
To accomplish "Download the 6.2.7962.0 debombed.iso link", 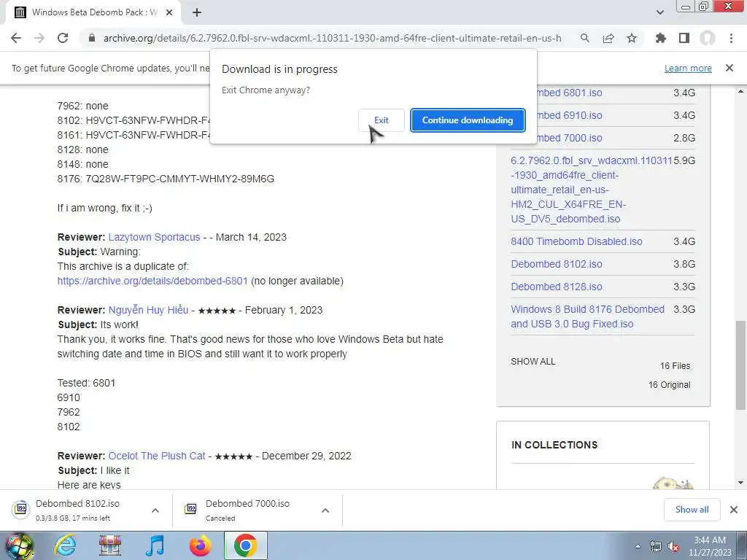I will (591, 190).
